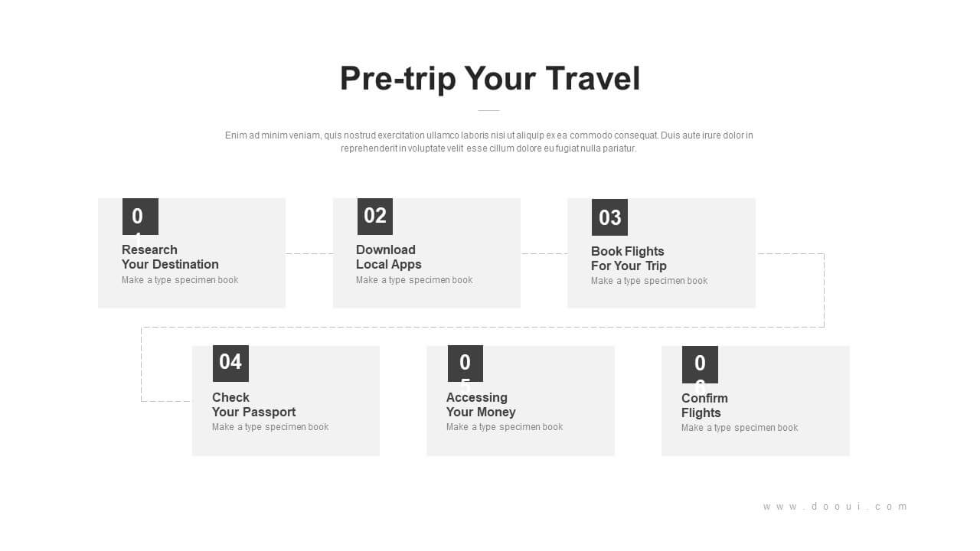Select the Download Local Apps heading
980x551 pixels.
coord(389,257)
